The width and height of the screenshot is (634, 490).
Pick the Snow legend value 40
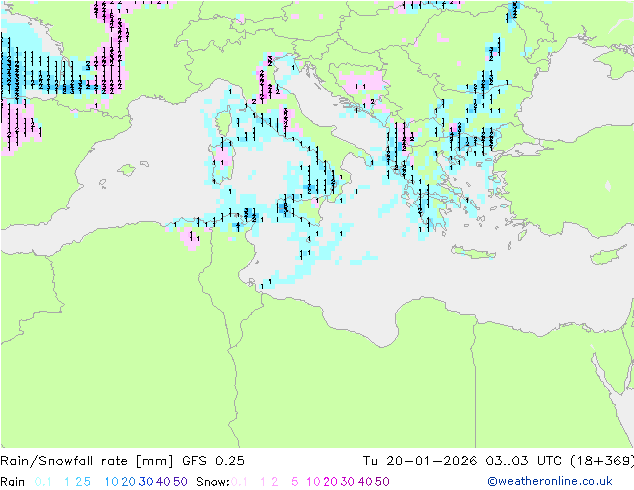tap(365, 482)
